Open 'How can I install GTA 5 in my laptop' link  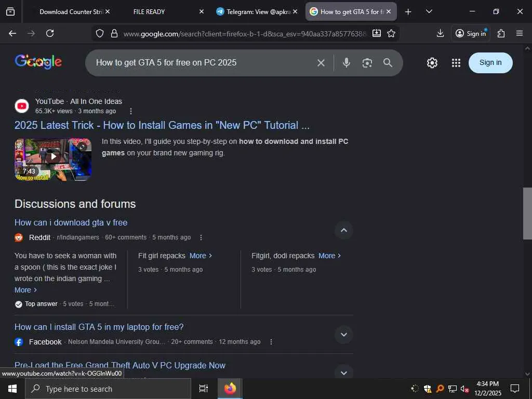[99, 327]
